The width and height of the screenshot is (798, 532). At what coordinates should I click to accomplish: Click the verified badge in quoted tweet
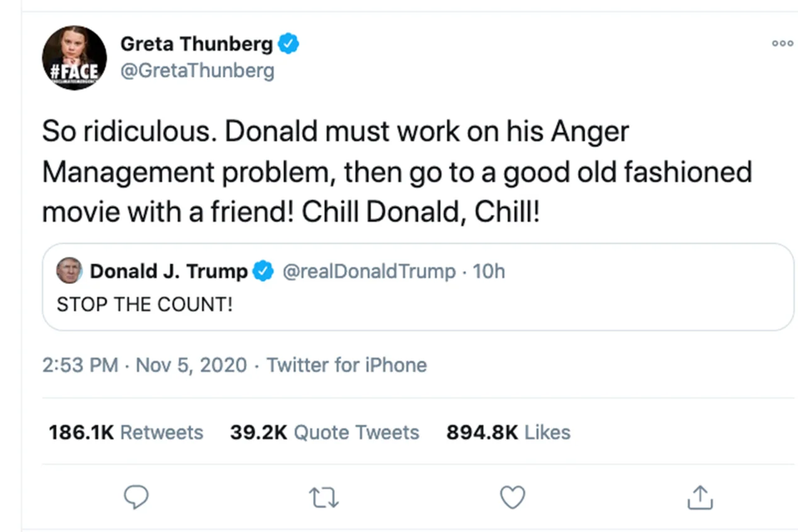click(x=263, y=272)
